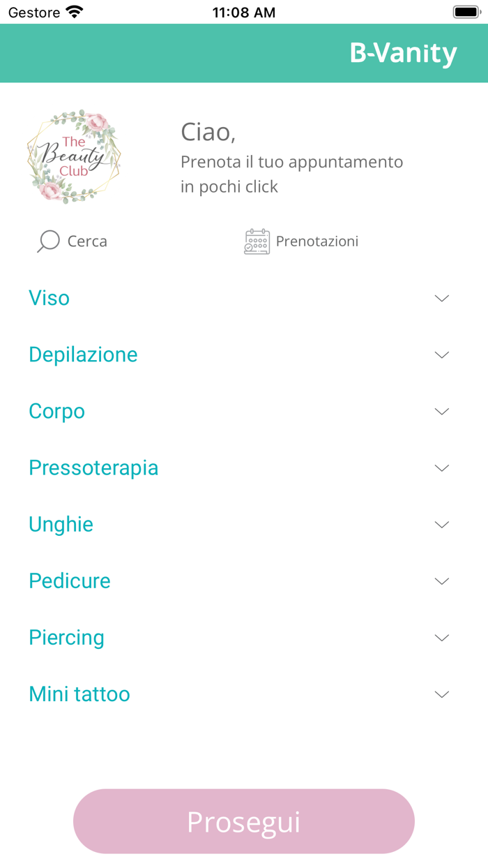Image resolution: width=488 pixels, height=868 pixels.
Task: Expand the Corpo section chevron
Action: coord(441,412)
